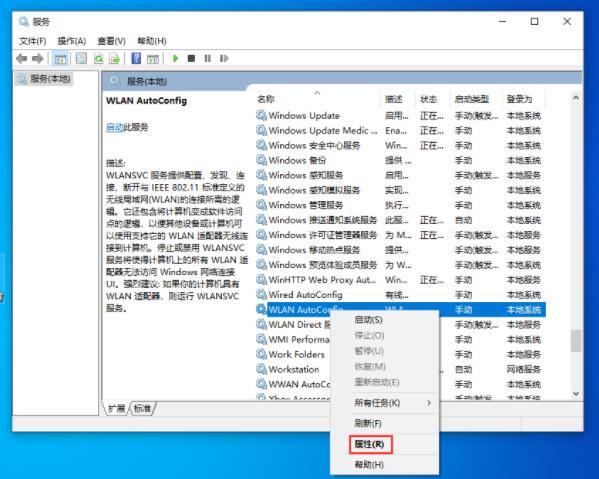Click gear icon beside WLAN AutoConfig row
Viewport: 599px width, 479px height.
[x=261, y=309]
